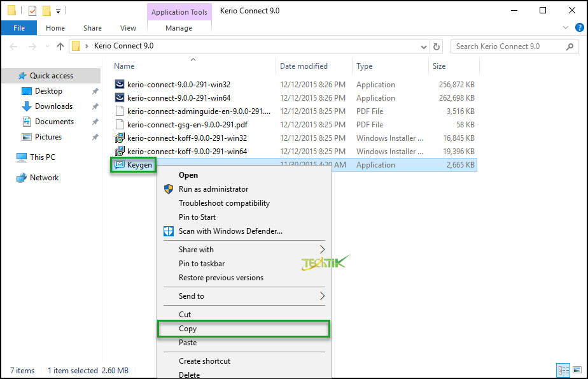Choose Paste from the context menu
The height and width of the screenshot is (379, 588).
point(244,343)
